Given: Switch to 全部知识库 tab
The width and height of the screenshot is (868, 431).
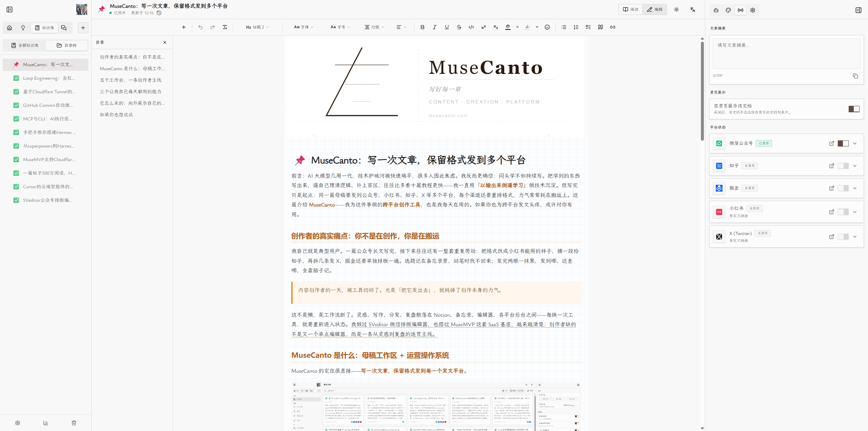Looking at the screenshot, I should (x=24, y=45).
